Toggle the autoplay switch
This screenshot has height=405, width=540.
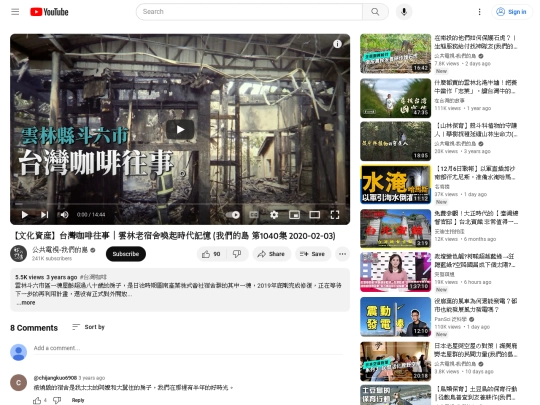pyautogui.click(x=233, y=215)
